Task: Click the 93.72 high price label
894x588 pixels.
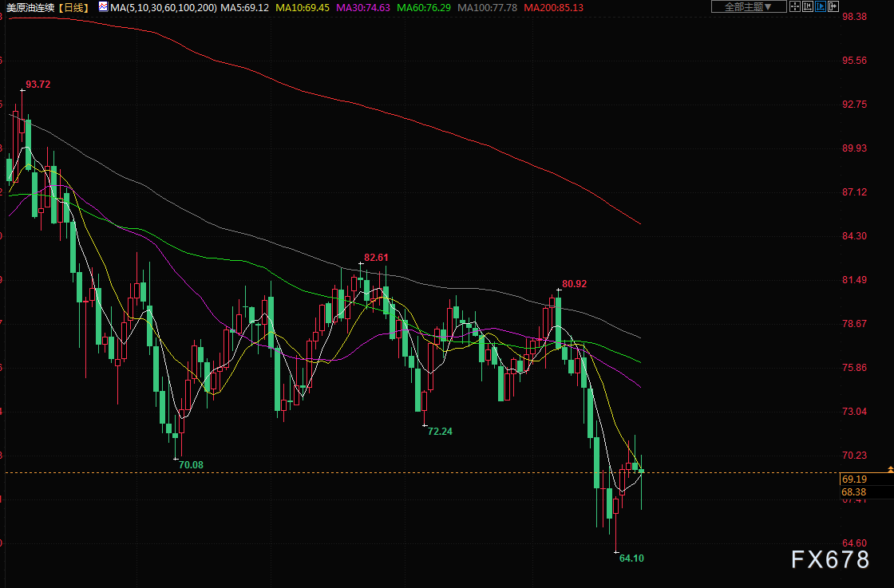Action: point(38,85)
